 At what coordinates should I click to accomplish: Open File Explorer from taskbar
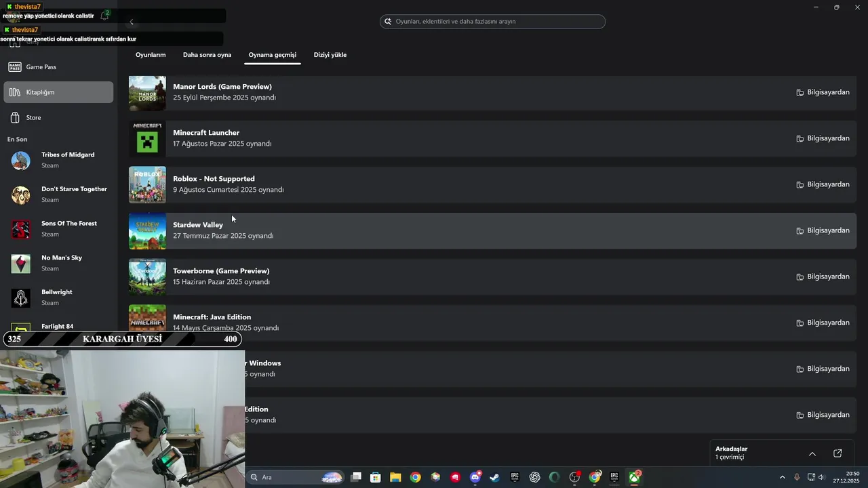coord(395,477)
